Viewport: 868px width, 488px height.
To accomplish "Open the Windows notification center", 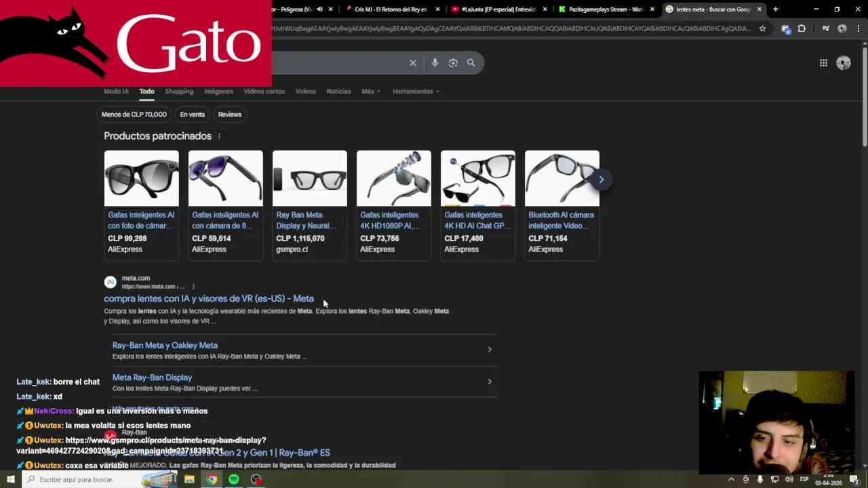I will point(854,479).
